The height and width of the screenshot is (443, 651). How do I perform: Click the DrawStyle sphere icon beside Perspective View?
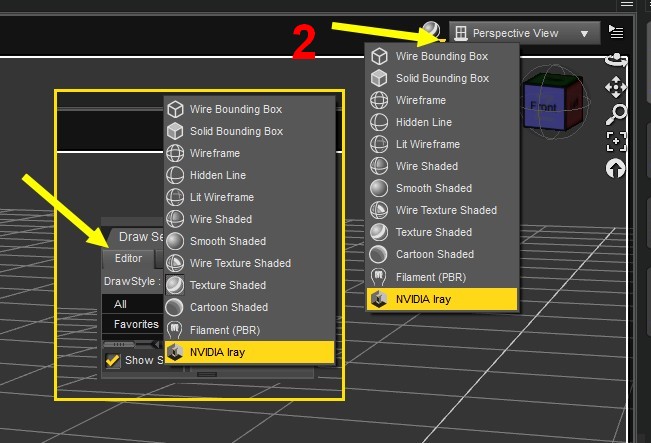432,30
